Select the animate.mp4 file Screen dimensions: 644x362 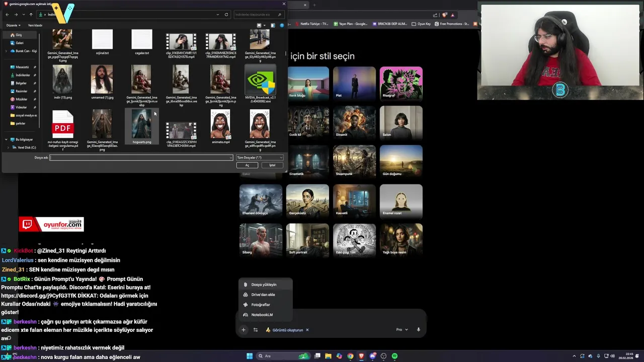point(220,127)
